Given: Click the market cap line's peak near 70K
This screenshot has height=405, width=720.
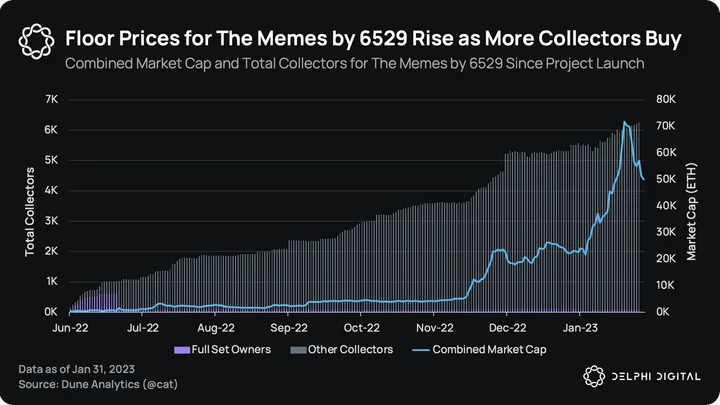Looking at the screenshot, I should 624,122.
